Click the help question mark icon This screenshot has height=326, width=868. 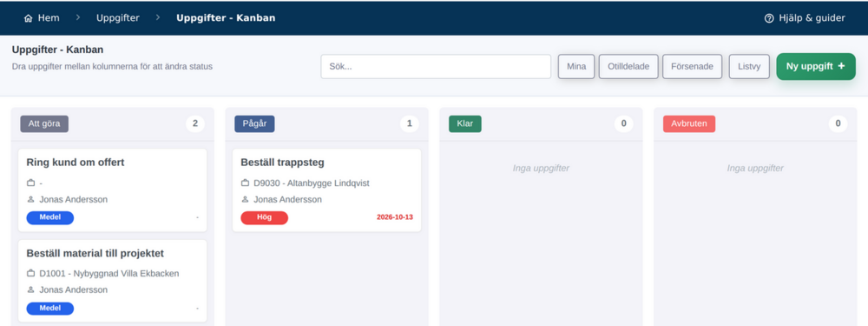point(768,18)
